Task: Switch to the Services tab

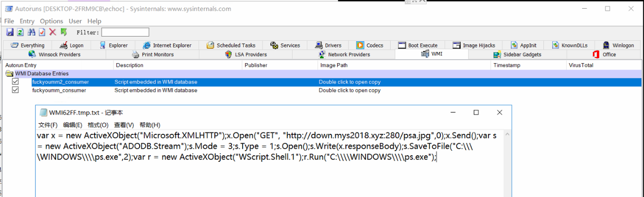Action: (x=285, y=45)
